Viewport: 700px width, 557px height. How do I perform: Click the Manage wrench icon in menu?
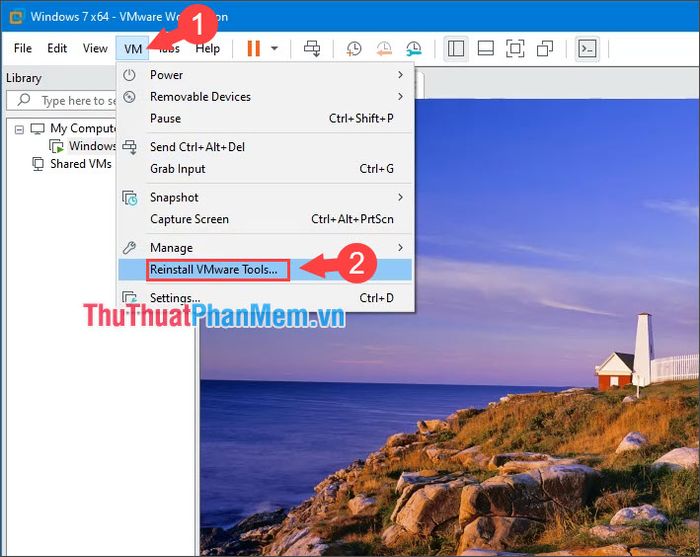pyautogui.click(x=129, y=247)
